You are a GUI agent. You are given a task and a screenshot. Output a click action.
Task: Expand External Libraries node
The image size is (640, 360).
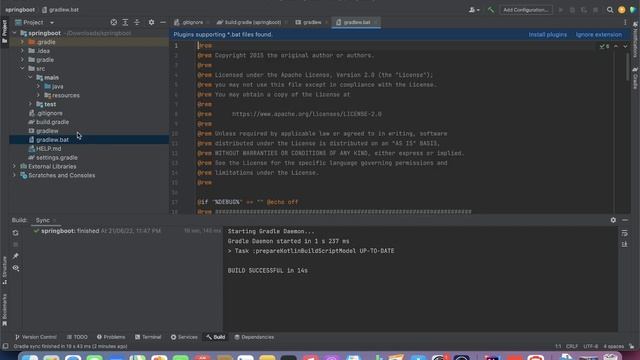point(15,166)
